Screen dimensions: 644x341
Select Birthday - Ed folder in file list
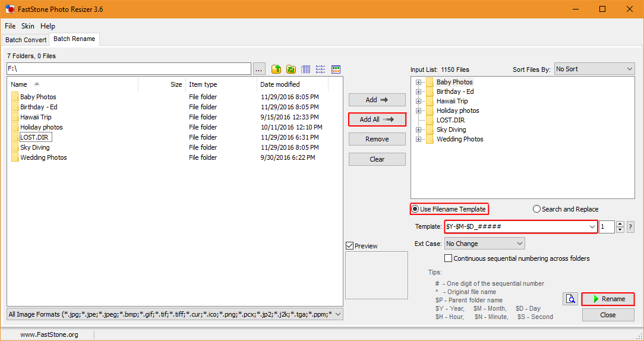point(39,107)
